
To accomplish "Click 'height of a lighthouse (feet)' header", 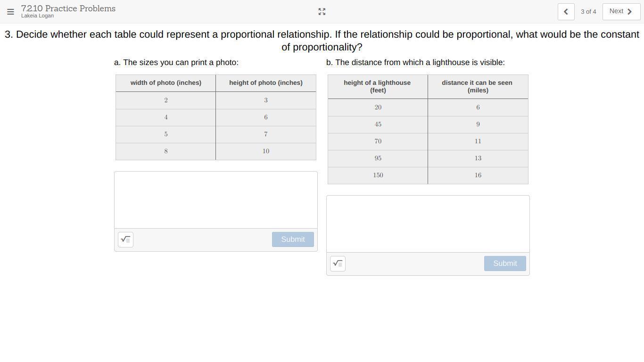I will (378, 86).
